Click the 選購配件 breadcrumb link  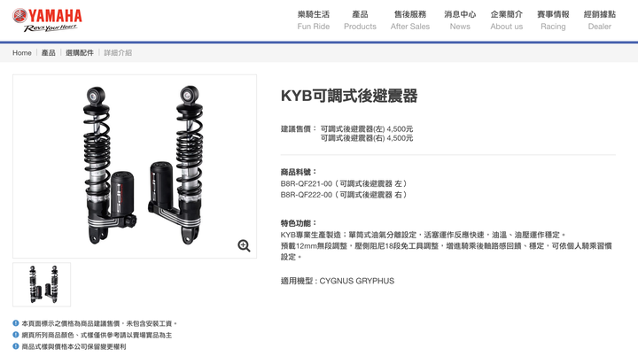coord(80,53)
